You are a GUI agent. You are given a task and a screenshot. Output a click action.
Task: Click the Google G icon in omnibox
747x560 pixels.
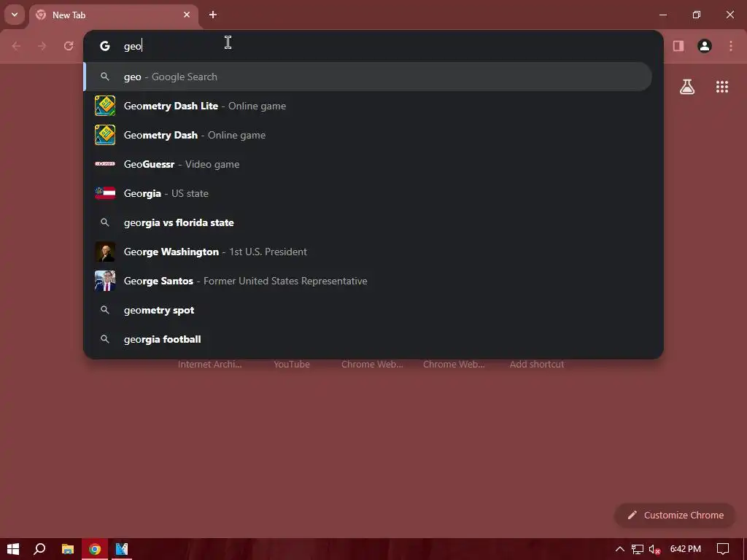point(105,46)
